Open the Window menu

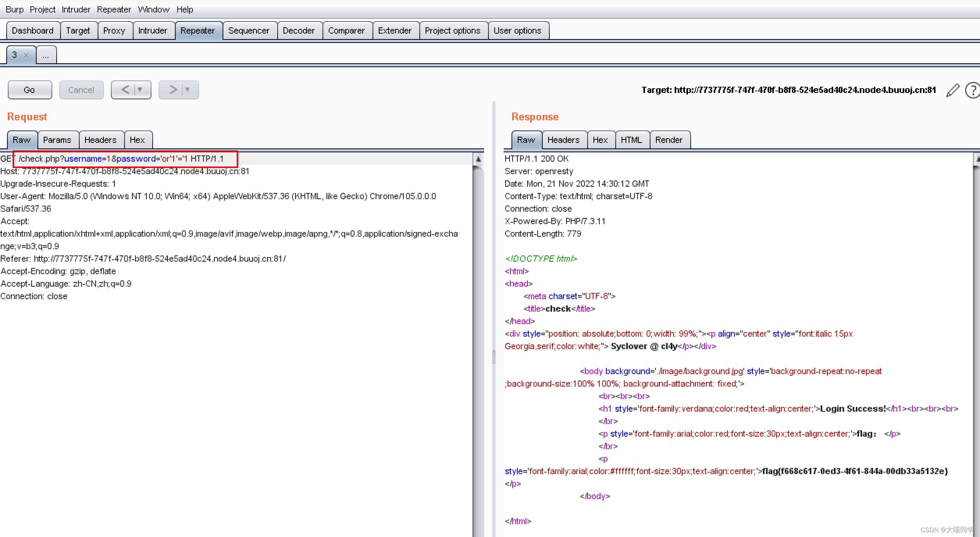pos(153,9)
